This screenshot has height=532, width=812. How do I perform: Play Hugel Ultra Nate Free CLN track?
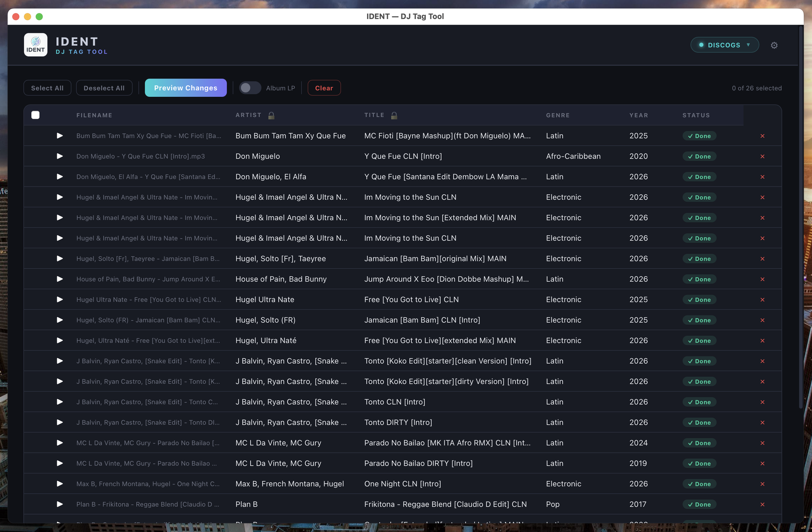(x=60, y=299)
